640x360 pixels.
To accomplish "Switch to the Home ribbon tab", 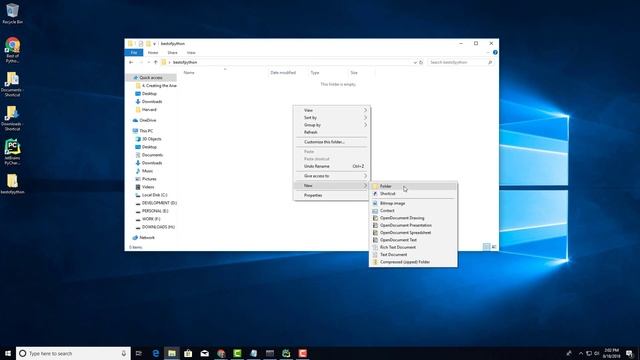I will (x=153, y=53).
